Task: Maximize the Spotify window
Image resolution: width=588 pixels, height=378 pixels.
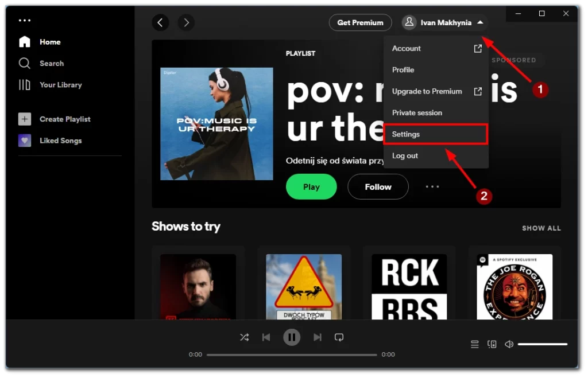Action: (x=542, y=14)
